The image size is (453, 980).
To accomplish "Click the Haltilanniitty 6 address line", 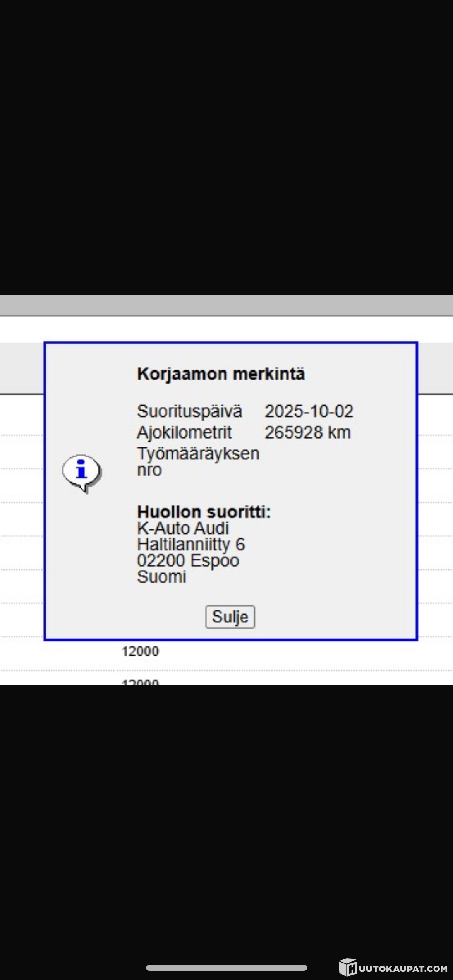I will pos(191,544).
